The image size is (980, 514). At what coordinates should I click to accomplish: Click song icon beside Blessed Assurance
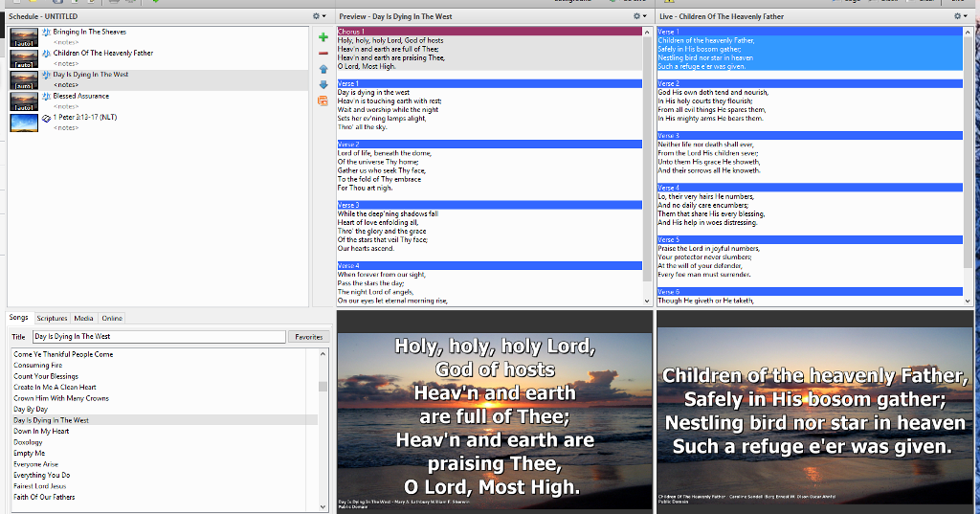[x=46, y=97]
